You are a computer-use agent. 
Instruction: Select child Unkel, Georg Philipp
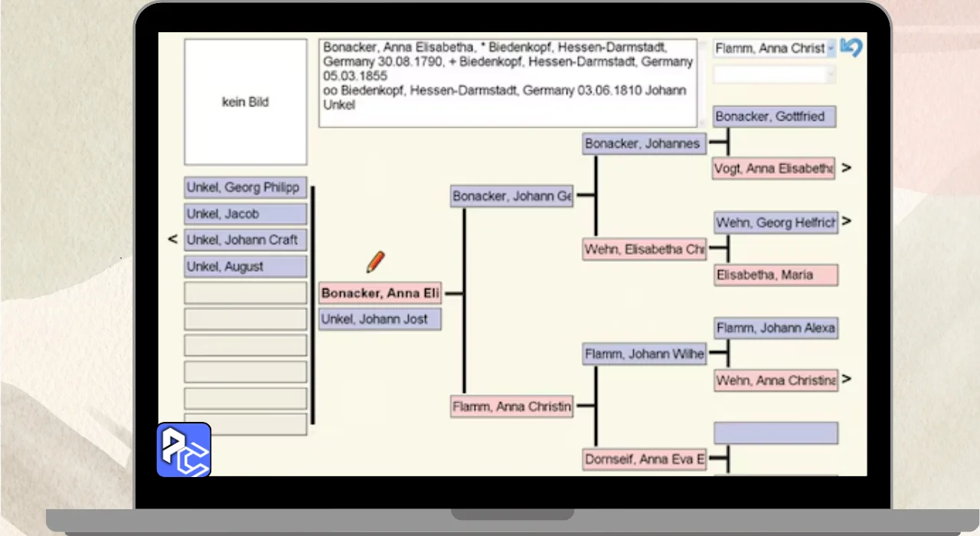point(246,188)
